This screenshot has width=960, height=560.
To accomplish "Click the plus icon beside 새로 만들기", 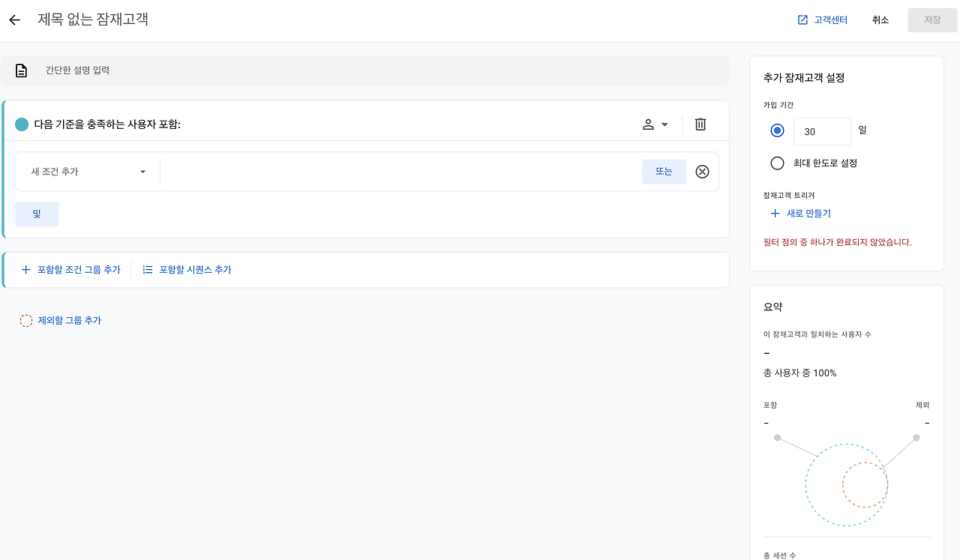I will point(775,214).
